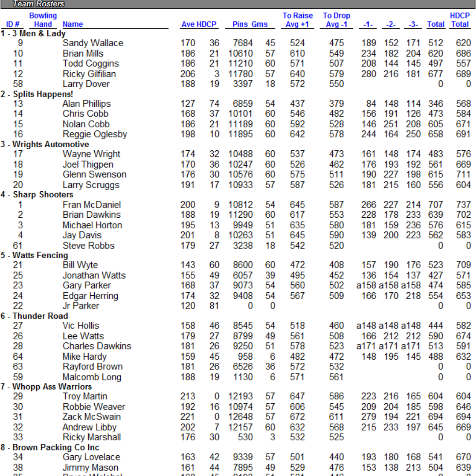476x476 pixels.
Task: Click the Bowling Hand column header
Action: click(43, 20)
